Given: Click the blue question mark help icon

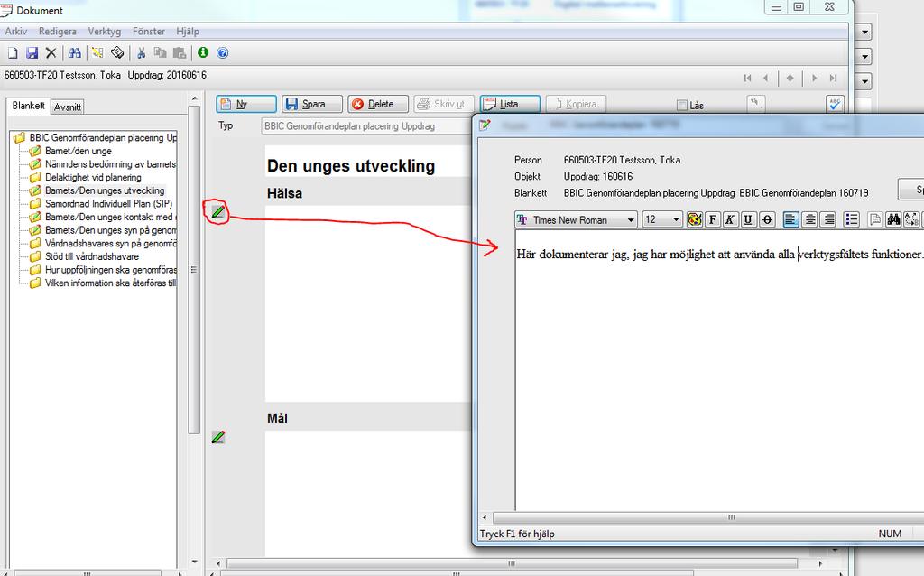Looking at the screenshot, I should pyautogui.click(x=222, y=53).
